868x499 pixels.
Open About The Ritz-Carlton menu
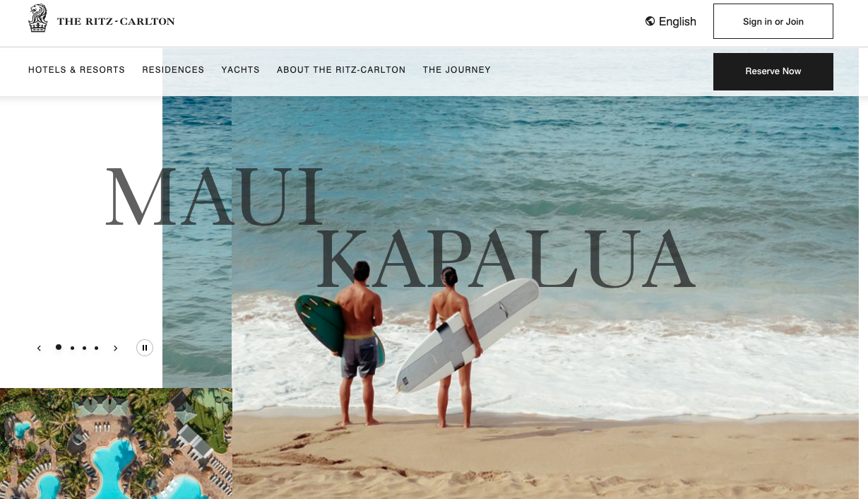click(x=341, y=70)
